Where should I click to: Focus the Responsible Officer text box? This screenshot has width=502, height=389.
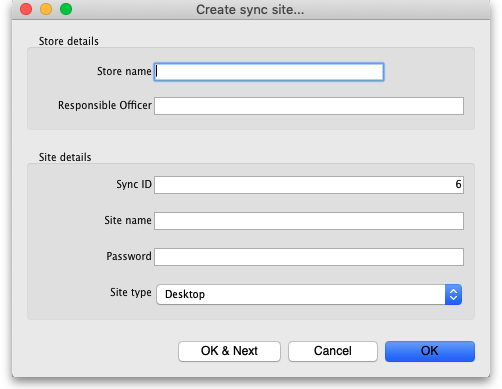309,106
